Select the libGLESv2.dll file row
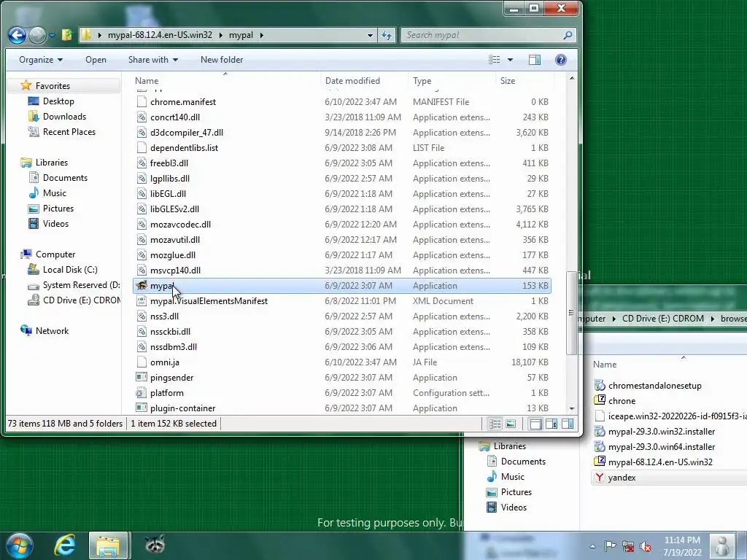Image resolution: width=747 pixels, height=560 pixels. pyautogui.click(x=341, y=209)
